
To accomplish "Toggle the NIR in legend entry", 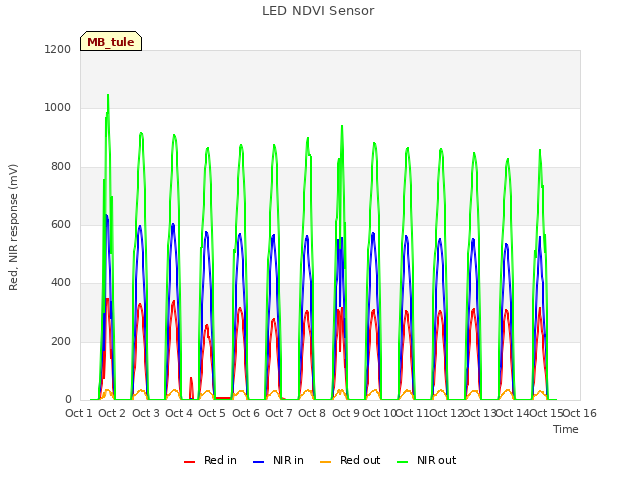I will [278, 460].
